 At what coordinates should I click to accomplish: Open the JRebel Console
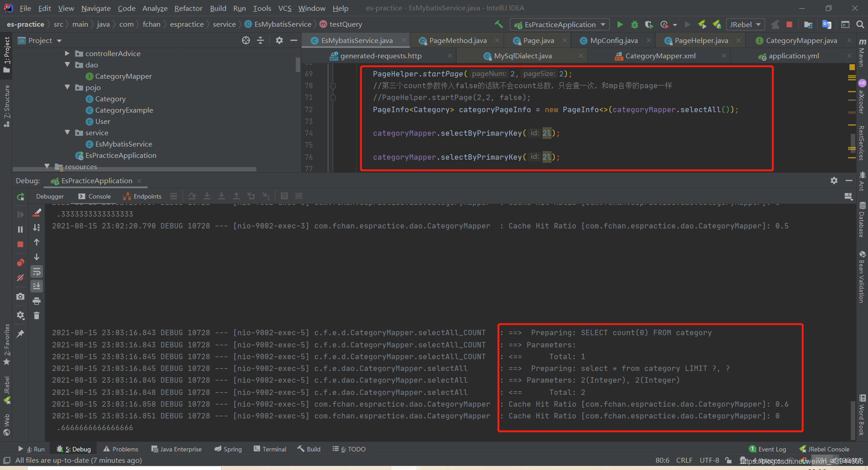click(824, 449)
